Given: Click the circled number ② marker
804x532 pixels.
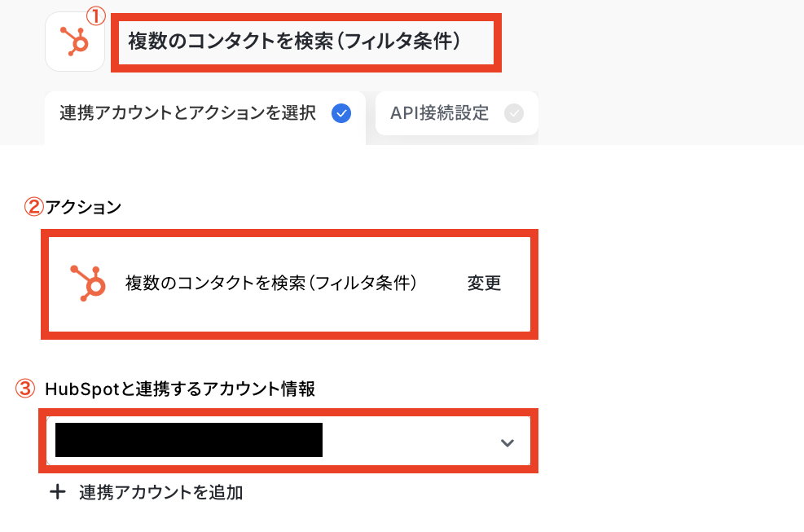Looking at the screenshot, I should 33,207.
